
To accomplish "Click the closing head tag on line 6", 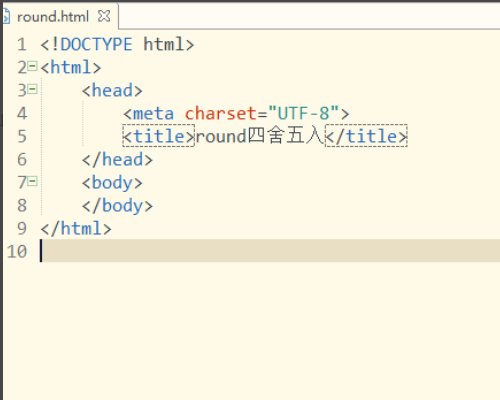I will 117,159.
